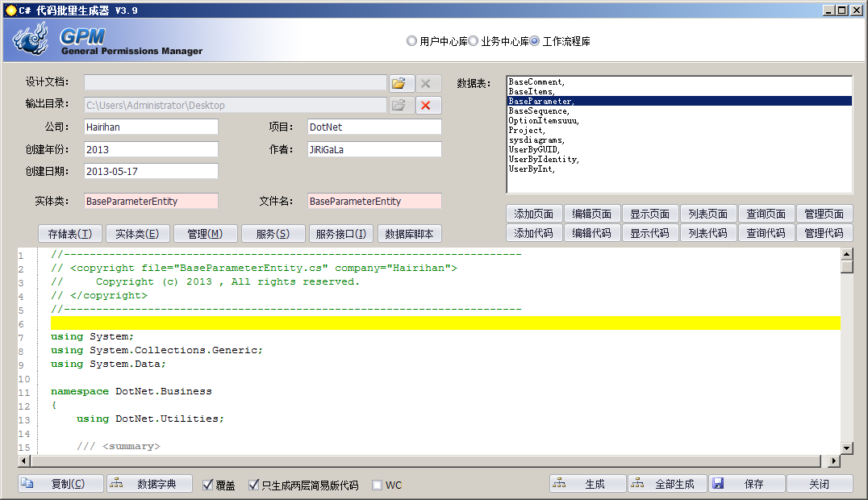The width and height of the screenshot is (868, 500).
Task: Select OptionItemsuuu in the table list
Action: click(679, 121)
